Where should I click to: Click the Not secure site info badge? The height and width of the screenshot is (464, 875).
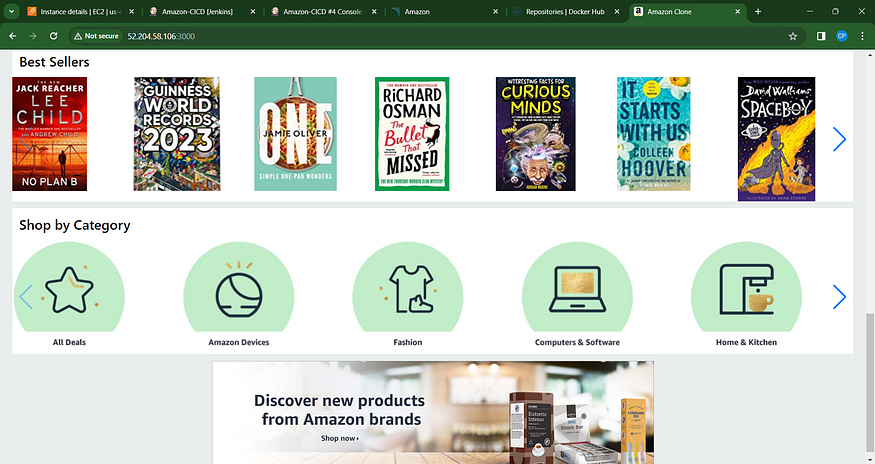click(x=97, y=36)
